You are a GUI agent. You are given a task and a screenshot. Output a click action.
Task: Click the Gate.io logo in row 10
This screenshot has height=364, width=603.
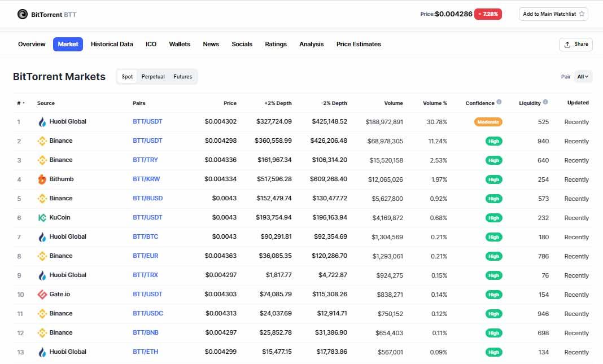42,295
